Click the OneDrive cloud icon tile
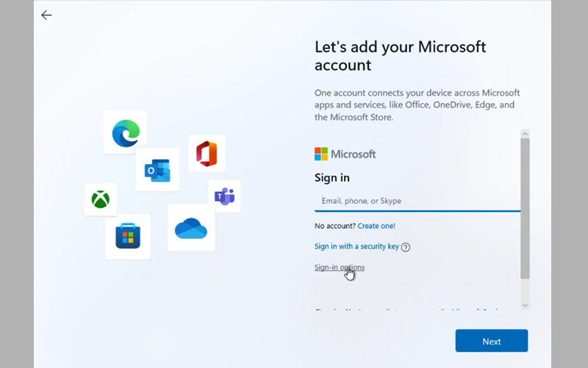 191,227
